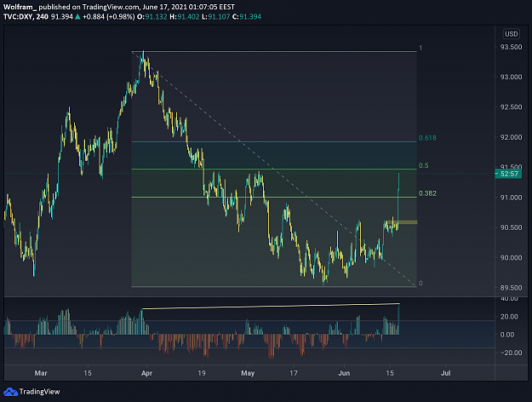Click the yellow trendline over the oscillator
Viewport: 532px width, 402px height.
[271, 307]
